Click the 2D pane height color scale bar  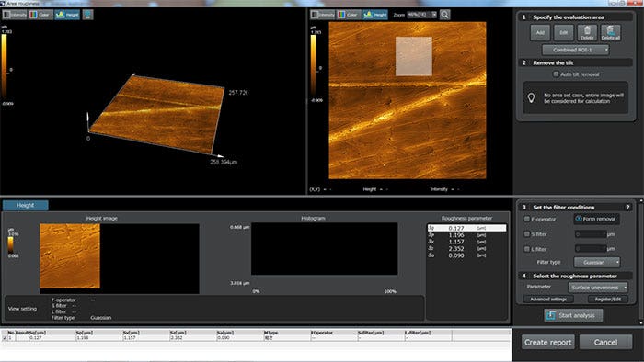(314, 65)
